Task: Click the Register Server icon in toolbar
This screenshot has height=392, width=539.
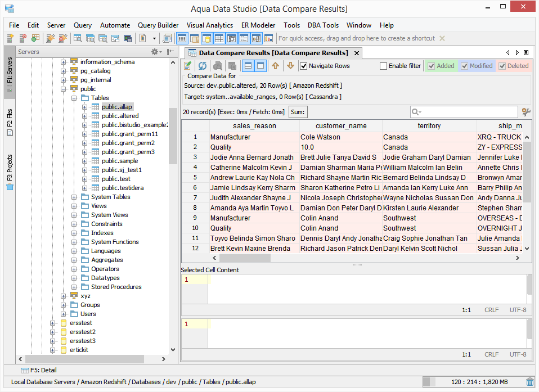Action: pyautogui.click(x=10, y=38)
